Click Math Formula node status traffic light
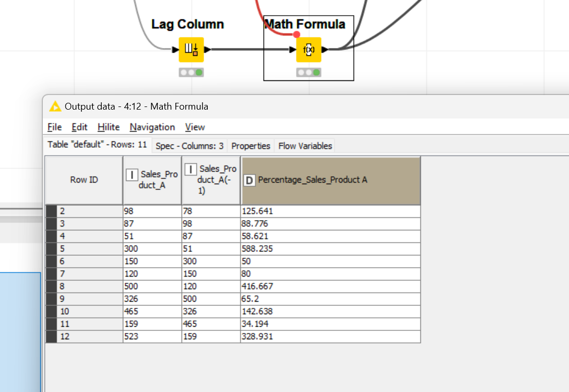The width and height of the screenshot is (569, 392). [x=309, y=72]
